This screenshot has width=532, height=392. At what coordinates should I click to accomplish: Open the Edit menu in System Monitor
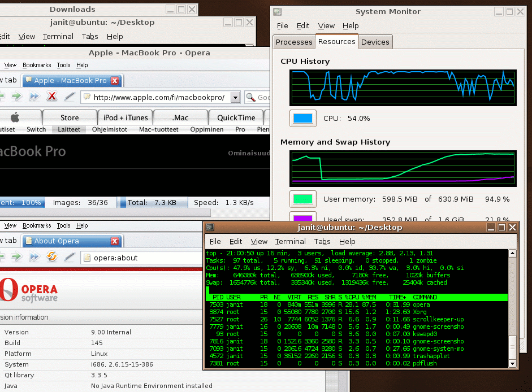[303, 25]
